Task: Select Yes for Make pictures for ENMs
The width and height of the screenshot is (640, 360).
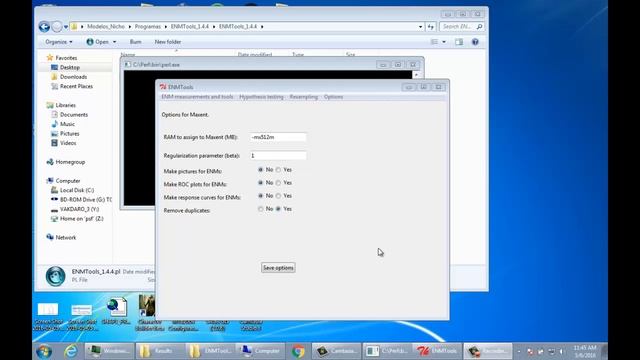Action: (x=278, y=169)
